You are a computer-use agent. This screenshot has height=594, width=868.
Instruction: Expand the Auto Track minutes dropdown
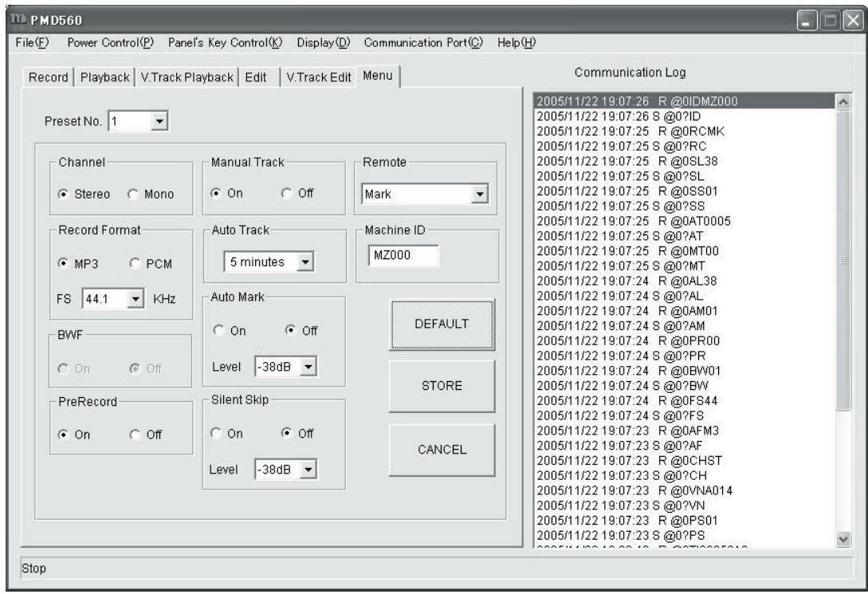click(305, 262)
